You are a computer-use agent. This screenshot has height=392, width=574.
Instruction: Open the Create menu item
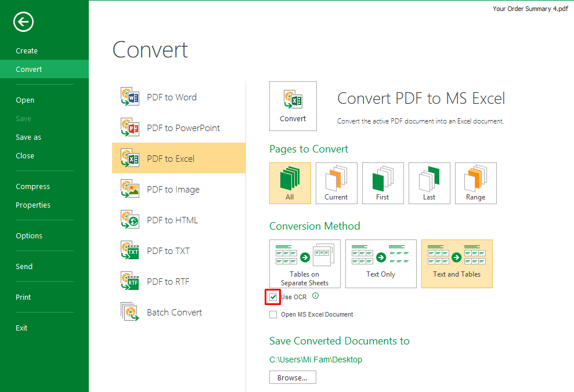pyautogui.click(x=27, y=51)
